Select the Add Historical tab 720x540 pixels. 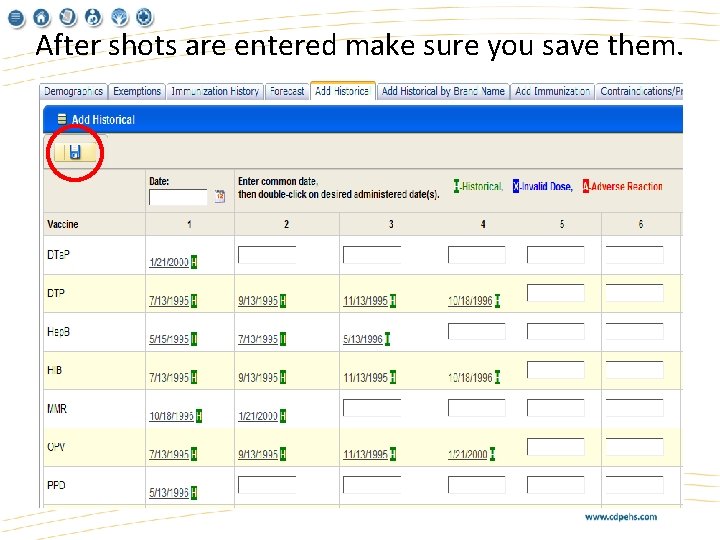click(342, 91)
